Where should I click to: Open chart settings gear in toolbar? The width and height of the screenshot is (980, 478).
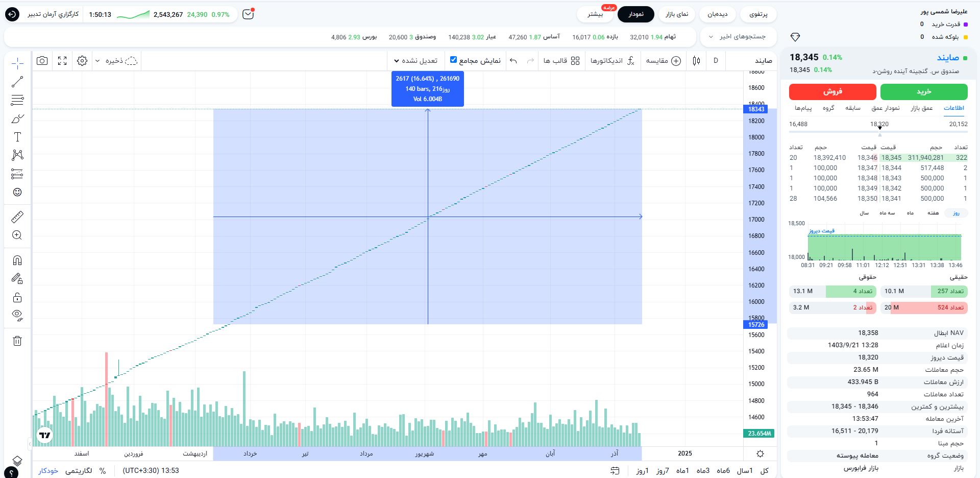tap(82, 61)
